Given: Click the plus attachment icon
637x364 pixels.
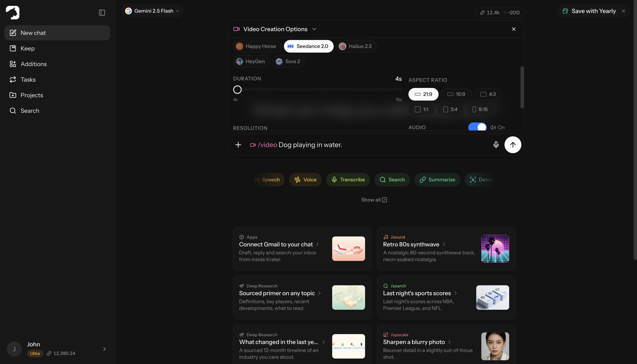Looking at the screenshot, I should point(238,145).
